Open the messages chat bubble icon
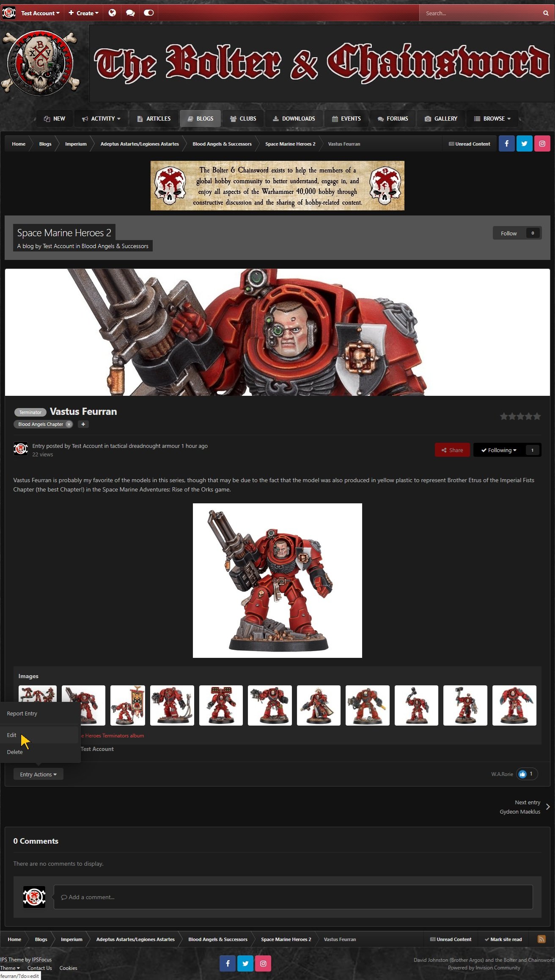The image size is (555, 980). (x=130, y=13)
